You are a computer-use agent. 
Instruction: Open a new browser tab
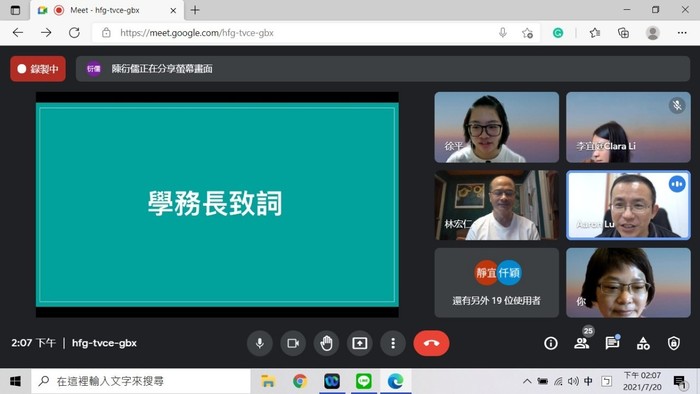coord(195,10)
